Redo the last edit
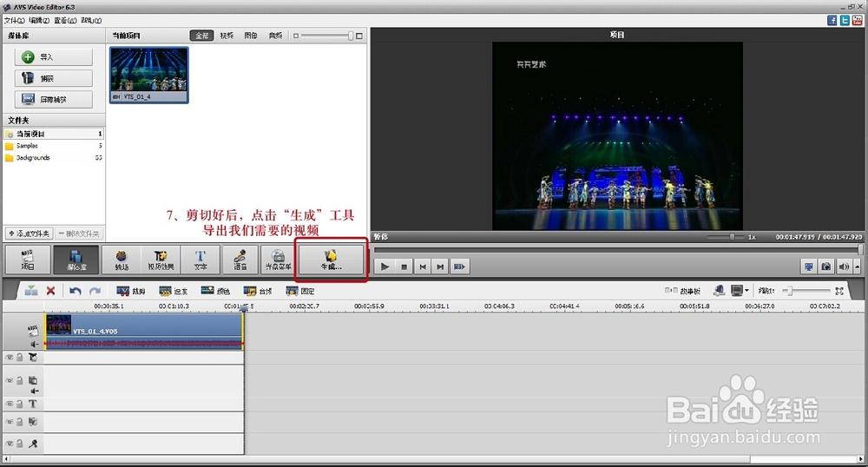Screen dimensions: 868x467 [95, 291]
